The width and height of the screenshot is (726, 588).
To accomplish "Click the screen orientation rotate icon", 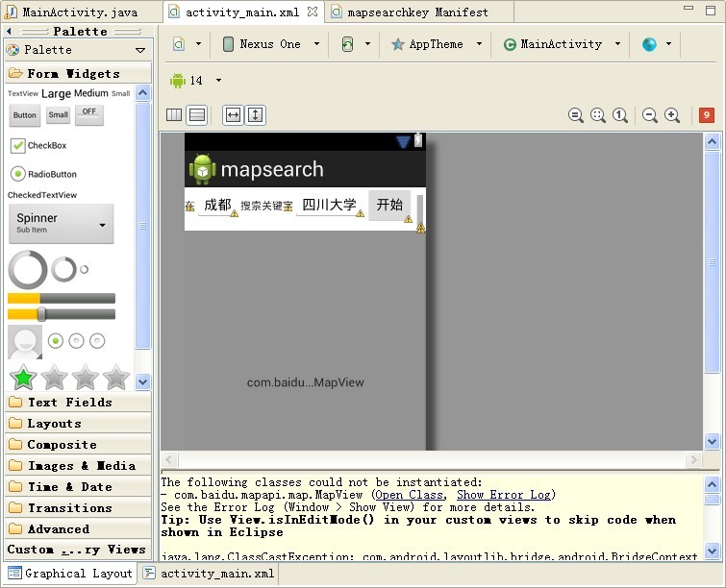I will [347, 44].
